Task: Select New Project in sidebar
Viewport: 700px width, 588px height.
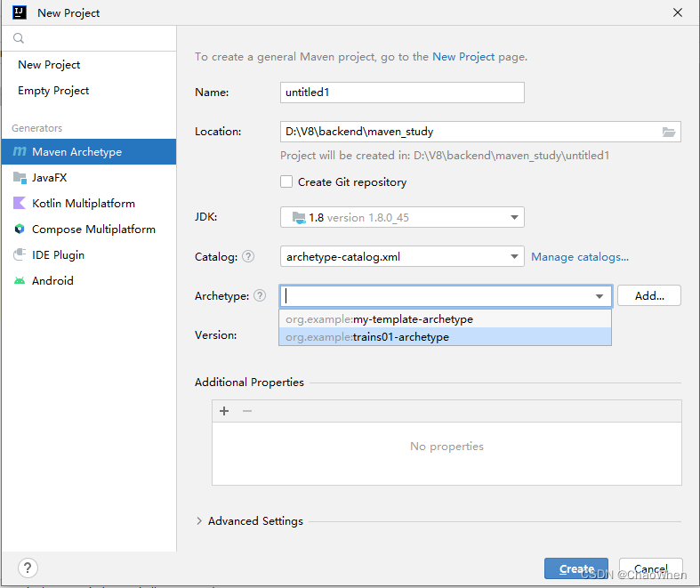Action: pos(89,65)
